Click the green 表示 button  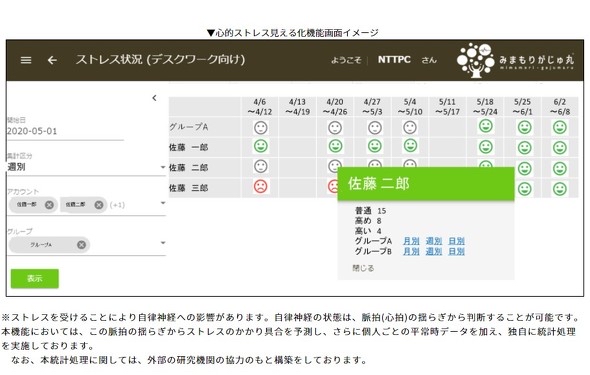pyautogui.click(x=35, y=278)
